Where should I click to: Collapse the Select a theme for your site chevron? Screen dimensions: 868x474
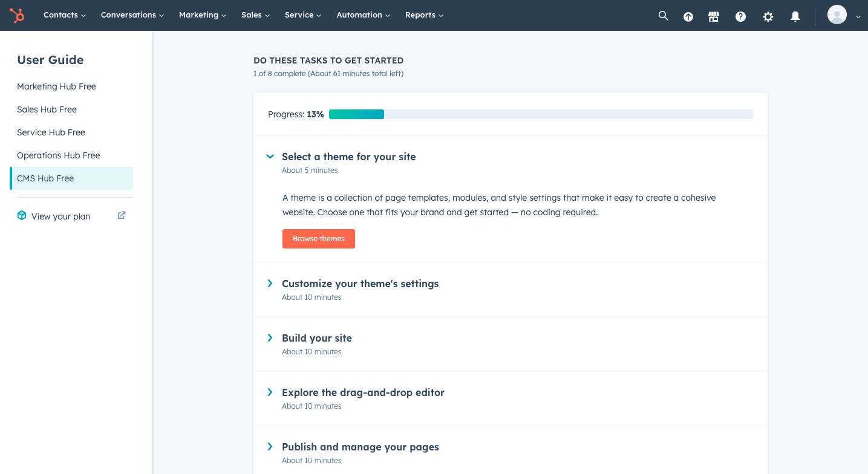pyautogui.click(x=270, y=157)
